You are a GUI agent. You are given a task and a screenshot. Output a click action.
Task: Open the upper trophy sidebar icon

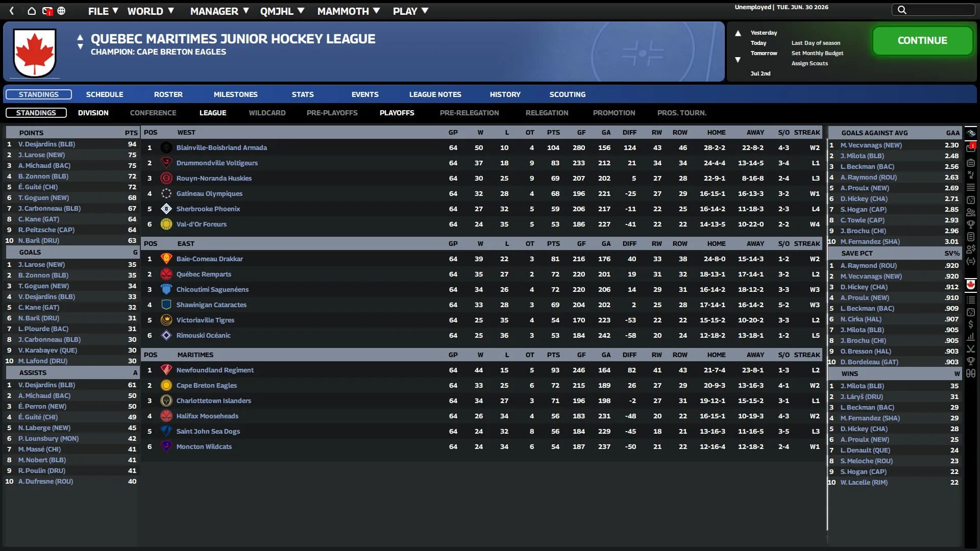click(x=971, y=224)
